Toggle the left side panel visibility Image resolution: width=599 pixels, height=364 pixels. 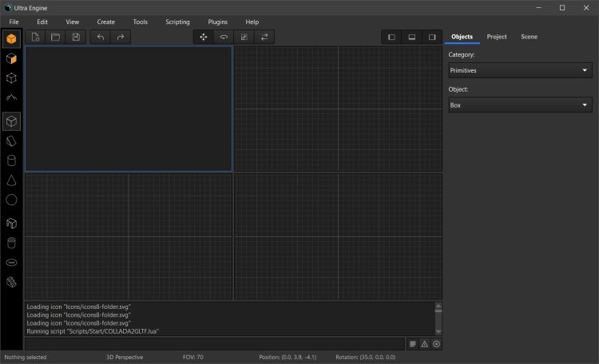point(391,37)
